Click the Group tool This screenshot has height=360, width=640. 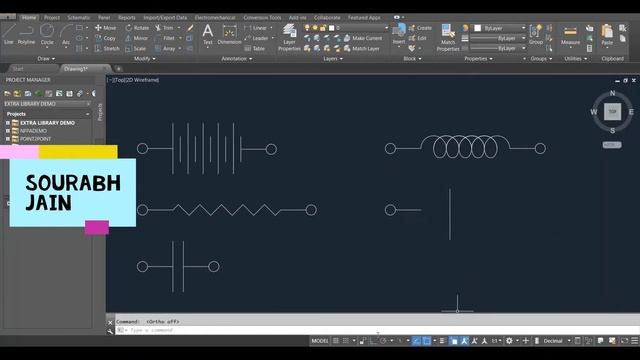(536, 34)
